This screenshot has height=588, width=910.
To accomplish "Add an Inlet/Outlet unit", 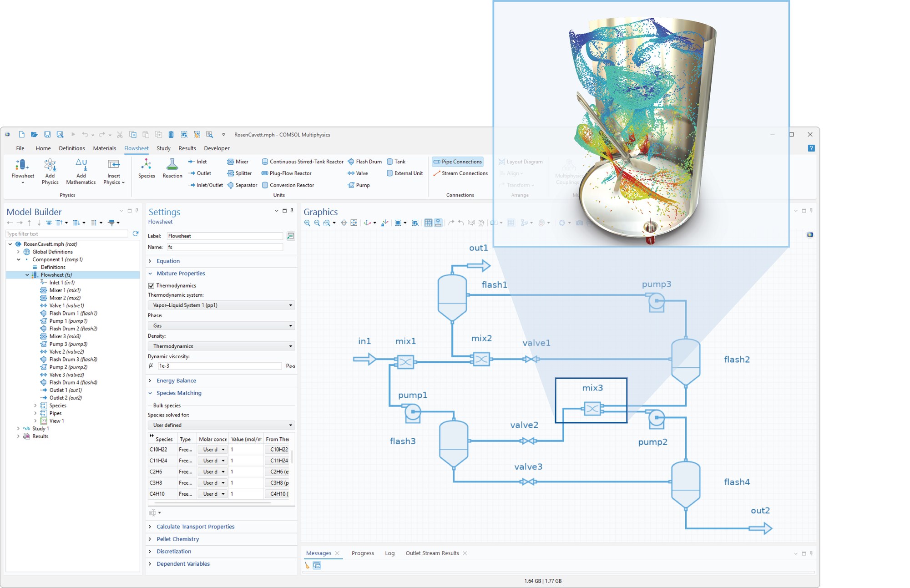I will tap(206, 185).
